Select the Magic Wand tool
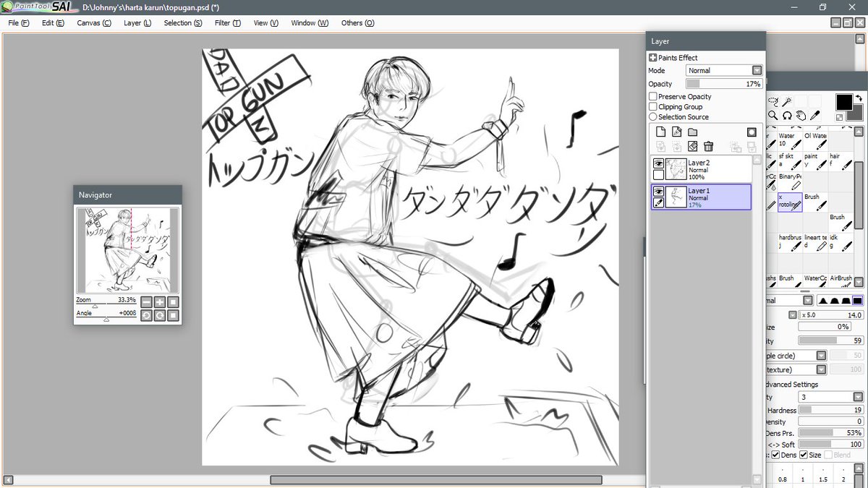Viewport: 868px width, 488px height. pos(787,101)
